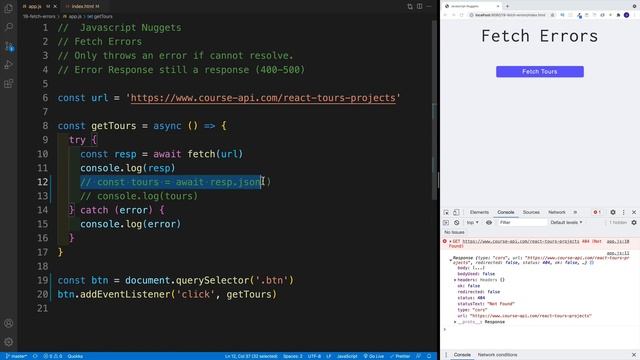The image size is (640, 360).
Task: Close the DevTools panel
Action: pyautogui.click(x=634, y=212)
